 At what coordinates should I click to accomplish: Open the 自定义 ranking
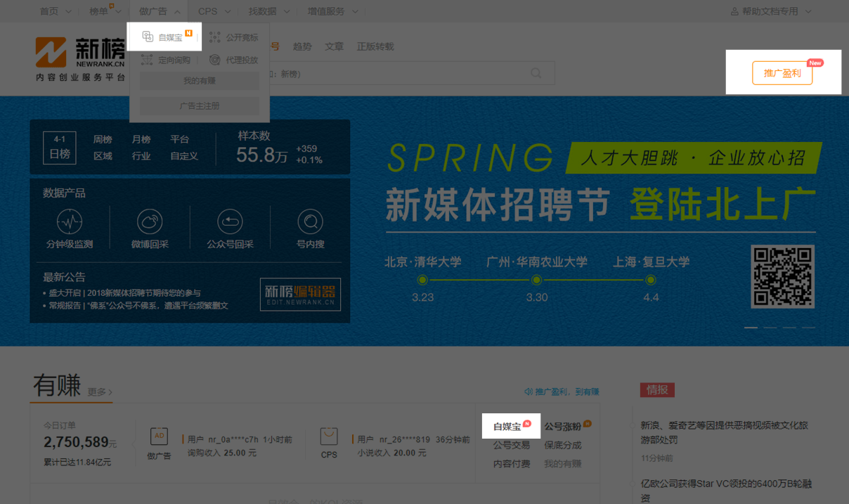click(x=184, y=156)
